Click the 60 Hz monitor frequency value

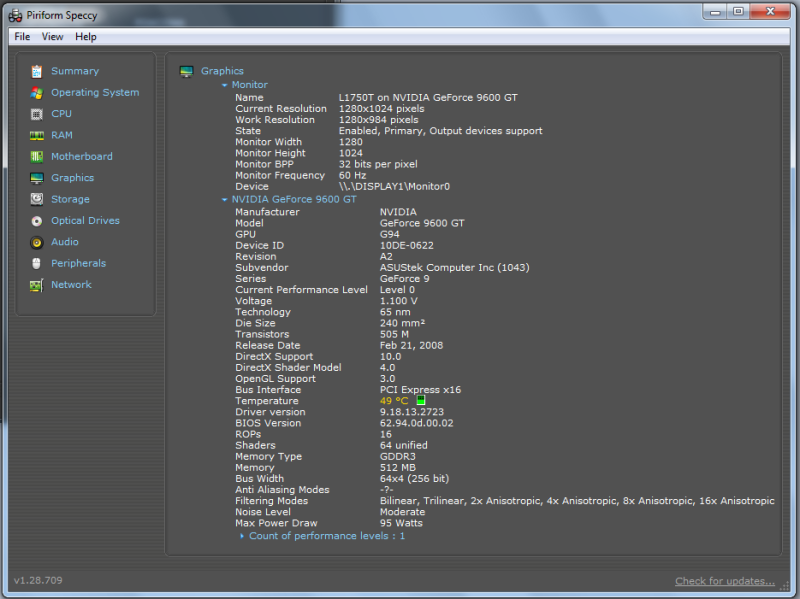tap(353, 176)
